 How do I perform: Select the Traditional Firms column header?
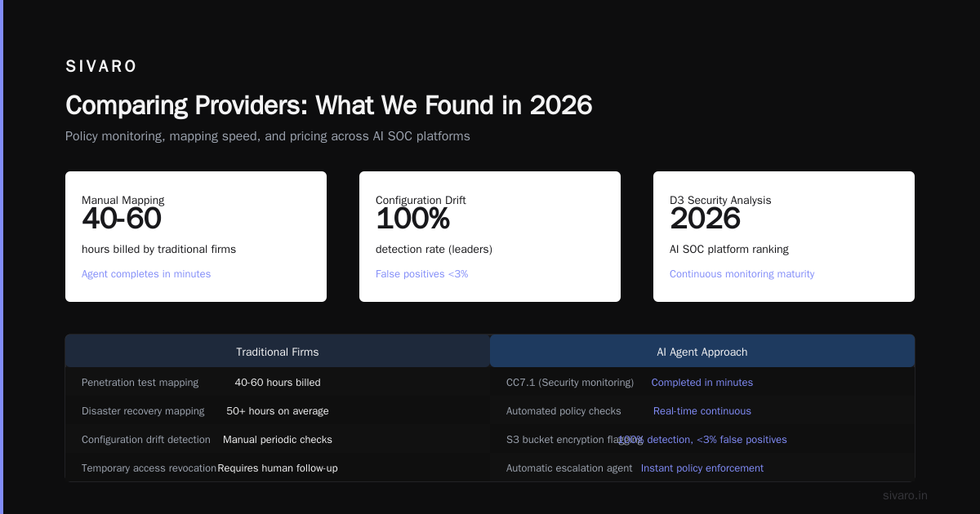click(278, 352)
